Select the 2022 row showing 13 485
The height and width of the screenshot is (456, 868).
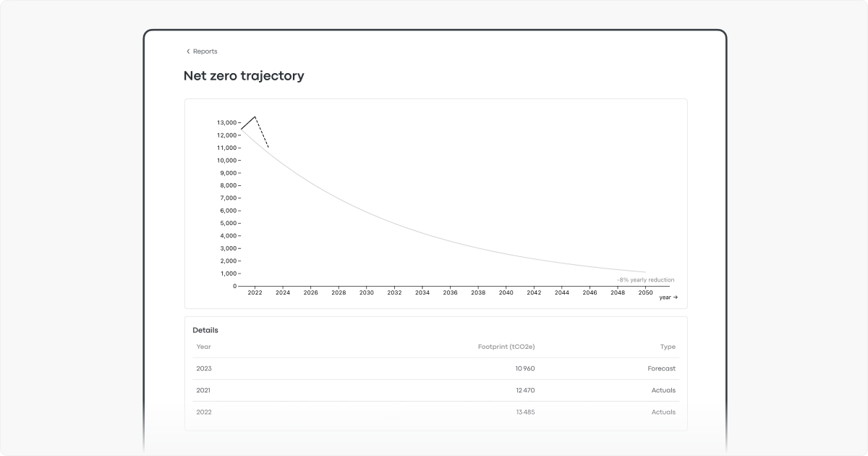click(434, 412)
